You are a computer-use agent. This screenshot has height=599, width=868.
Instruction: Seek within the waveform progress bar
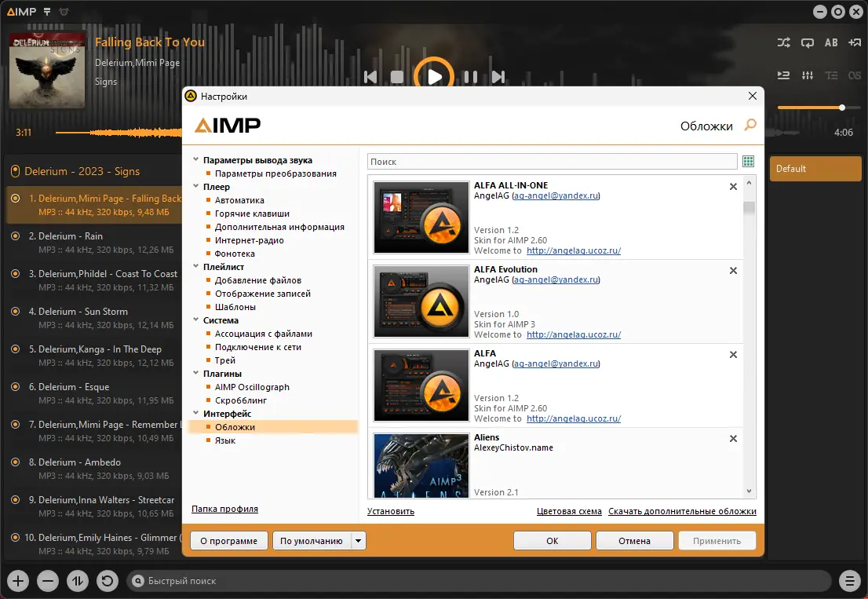click(x=119, y=133)
